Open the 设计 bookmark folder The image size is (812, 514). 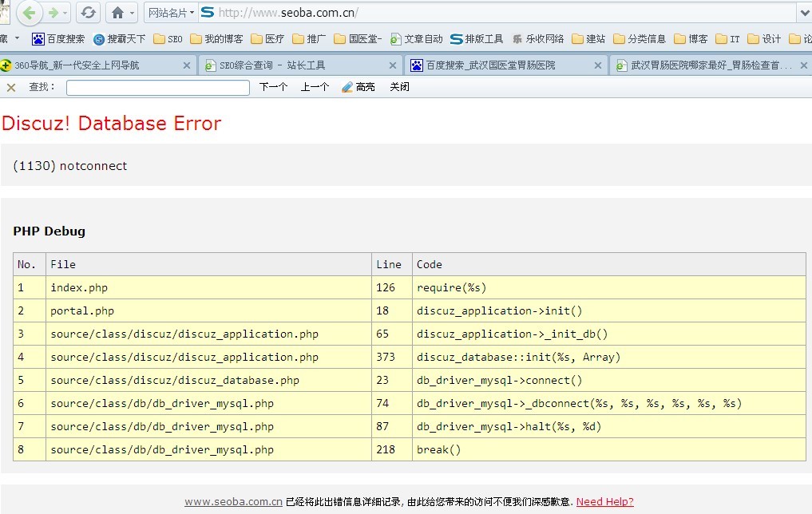764,39
